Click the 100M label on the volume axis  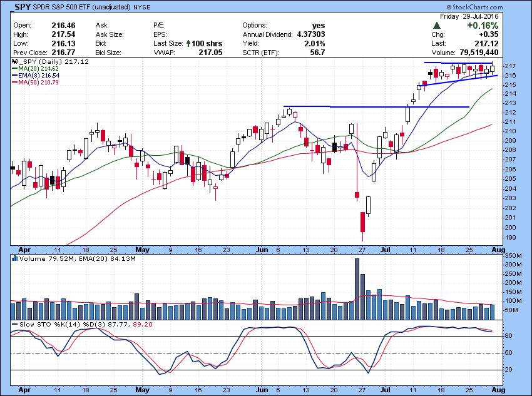[513, 301]
